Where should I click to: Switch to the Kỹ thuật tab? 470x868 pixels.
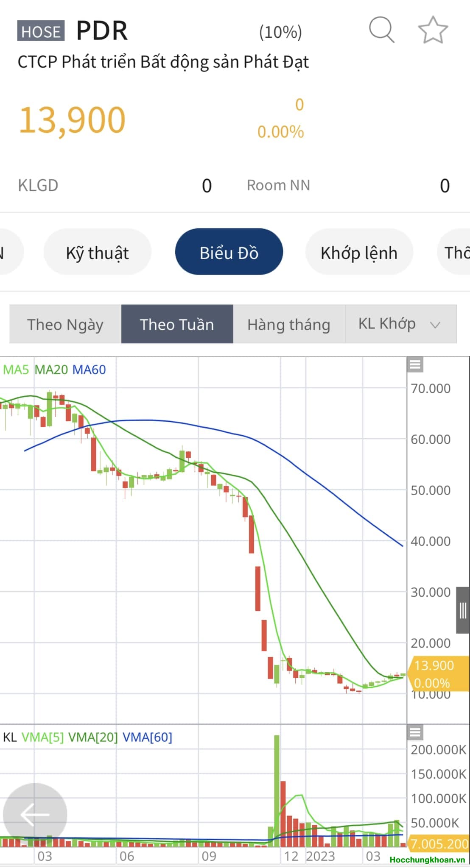pos(97,253)
